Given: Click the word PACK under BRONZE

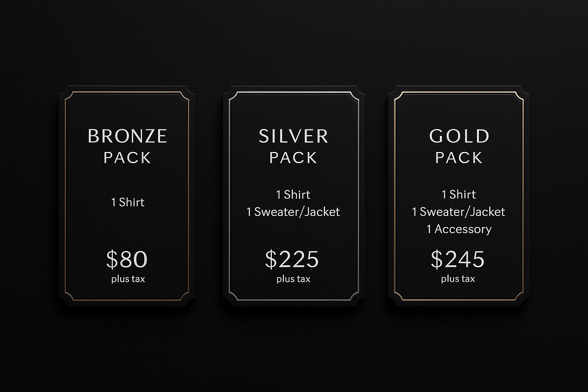Looking at the screenshot, I should [x=127, y=158].
